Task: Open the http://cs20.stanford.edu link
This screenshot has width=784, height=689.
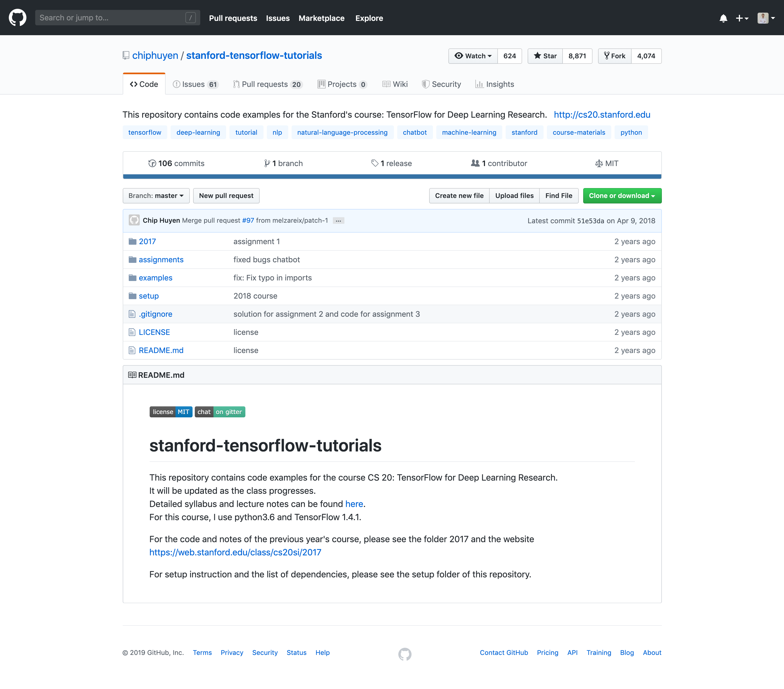Action: (x=602, y=115)
